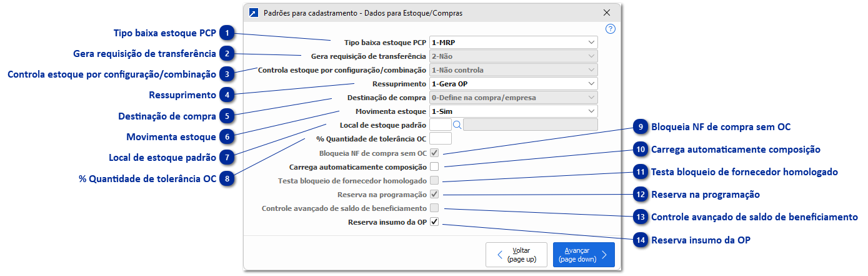Screen dimensions: 868x276
Task: Click the Local de estoque padrão description field
Action: tap(531, 125)
